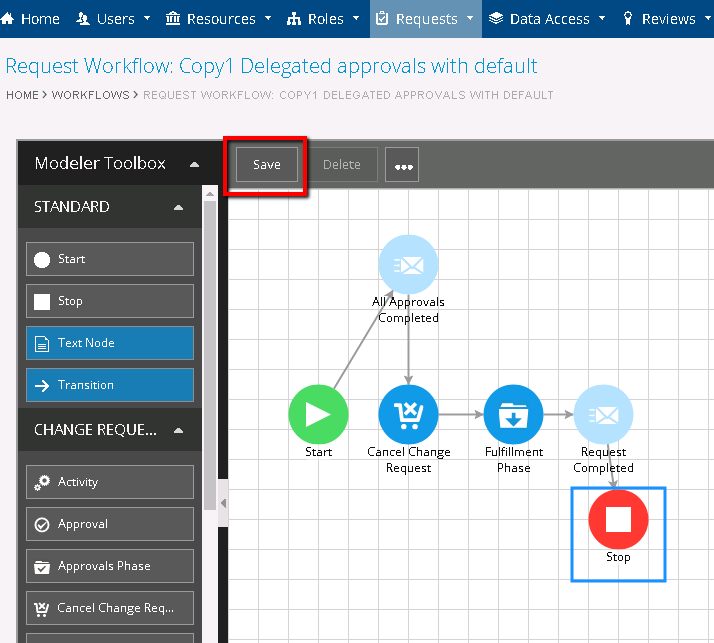
Task: Click the Request Completed email node
Action: click(x=603, y=414)
